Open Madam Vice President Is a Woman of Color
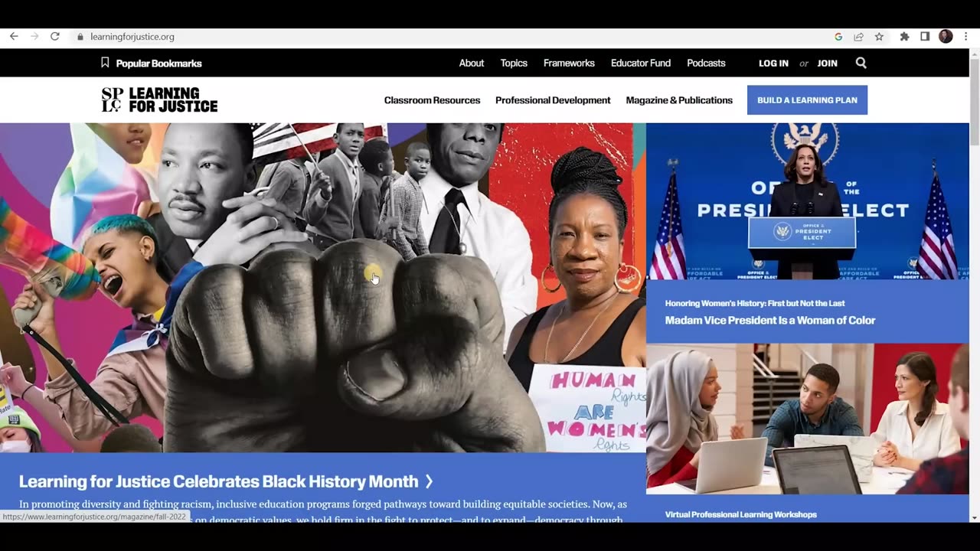980x551 pixels. [770, 321]
